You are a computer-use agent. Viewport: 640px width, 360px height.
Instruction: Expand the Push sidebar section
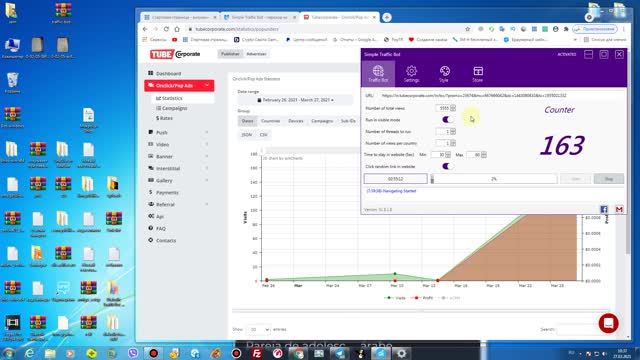[x=207, y=132]
